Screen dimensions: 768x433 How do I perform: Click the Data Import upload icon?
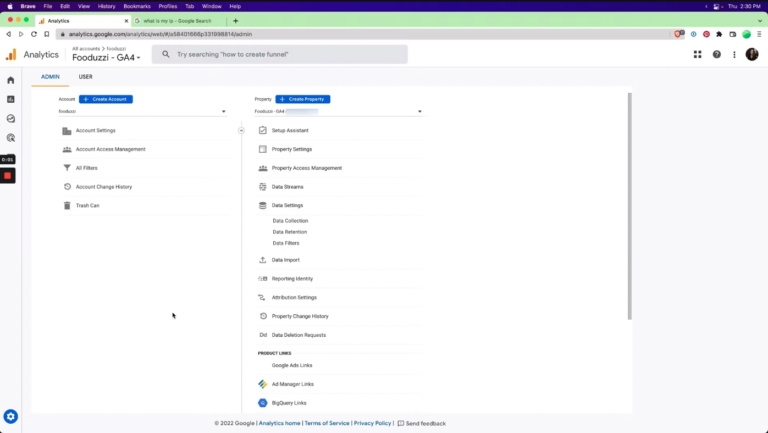tap(263, 260)
